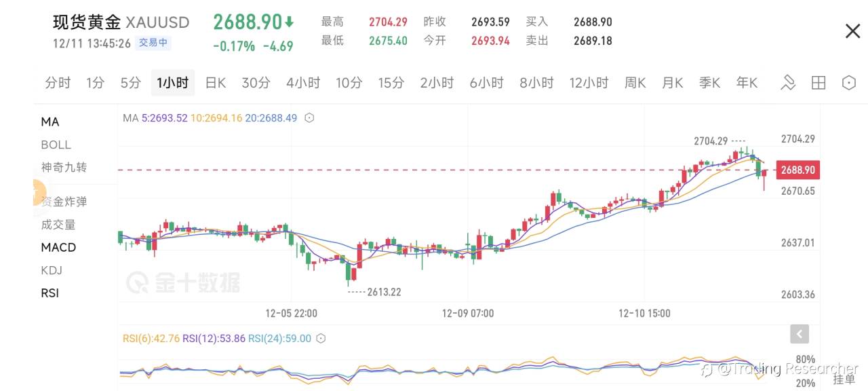Select the 4小时 timeframe tab
This screenshot has height=391, width=868.
302,83
